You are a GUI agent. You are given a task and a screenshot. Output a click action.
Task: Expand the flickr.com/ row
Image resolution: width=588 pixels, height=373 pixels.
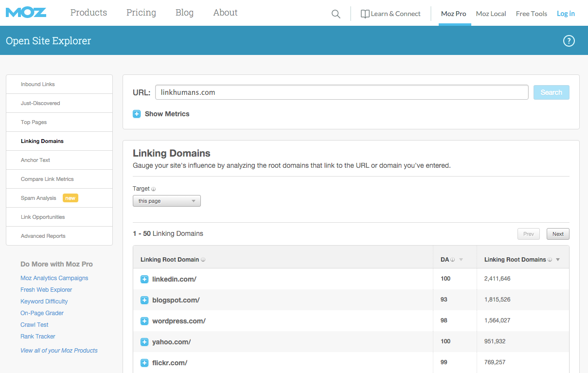tap(144, 363)
